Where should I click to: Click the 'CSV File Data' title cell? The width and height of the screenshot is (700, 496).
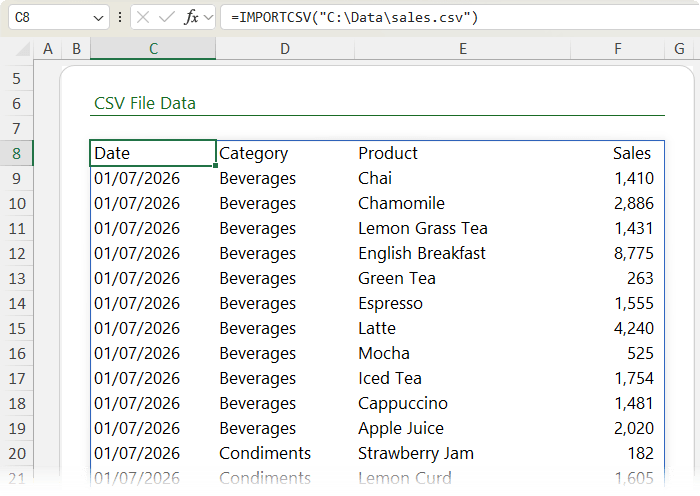tap(145, 103)
